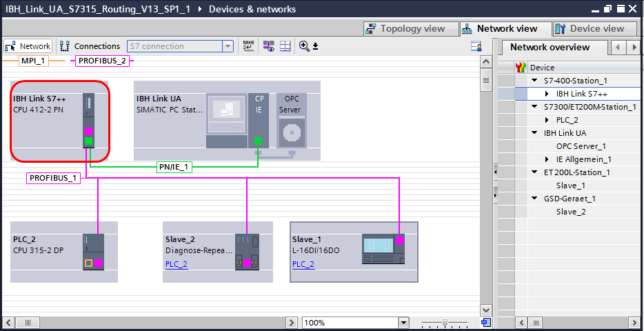Open the S7 connection type dropdown
The width and height of the screenshot is (644, 331).
coord(228,46)
